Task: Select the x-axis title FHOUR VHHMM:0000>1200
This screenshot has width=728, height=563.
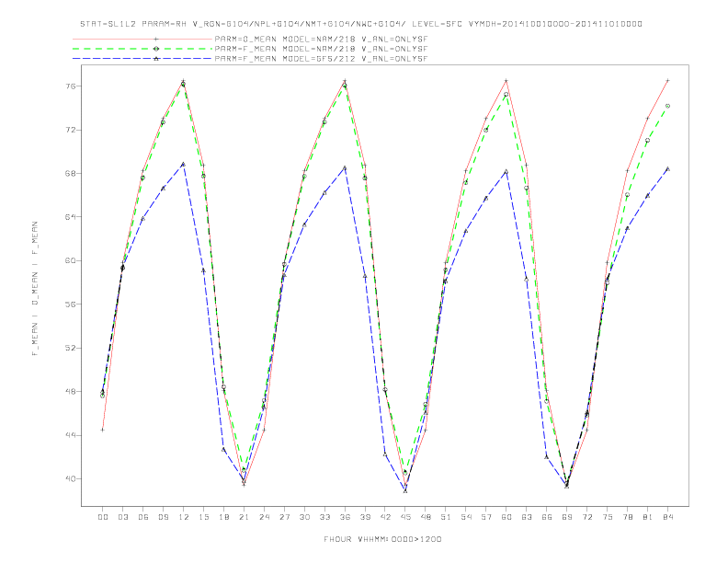Action: pos(382,539)
